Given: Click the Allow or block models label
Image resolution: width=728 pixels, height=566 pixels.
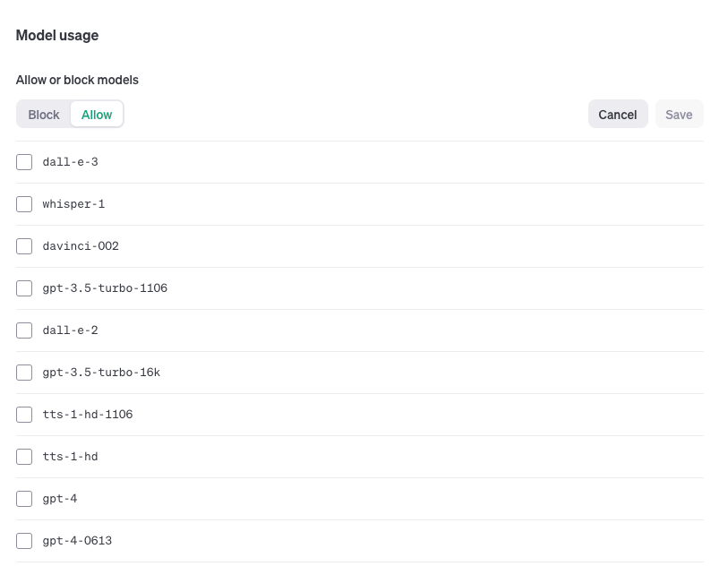Looking at the screenshot, I should 77,80.
